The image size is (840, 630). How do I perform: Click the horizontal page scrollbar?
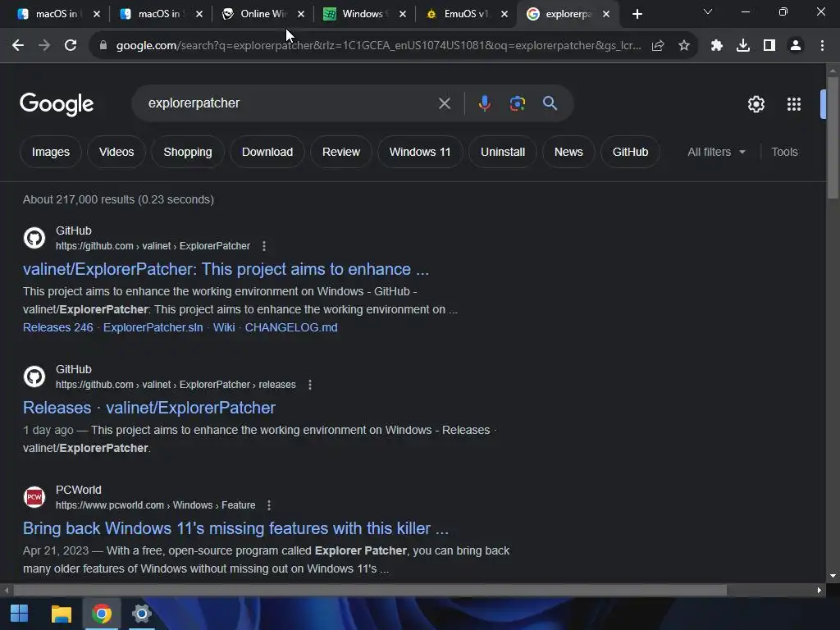(370, 591)
